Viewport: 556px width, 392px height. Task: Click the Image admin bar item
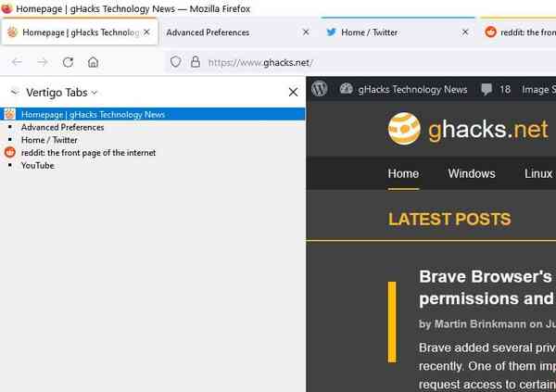(538, 89)
